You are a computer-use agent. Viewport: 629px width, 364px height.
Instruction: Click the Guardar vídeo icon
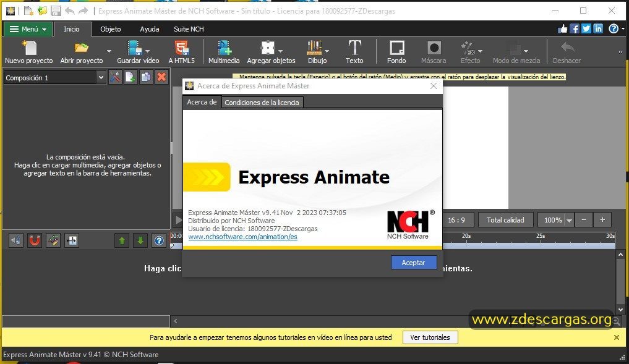coord(135,48)
